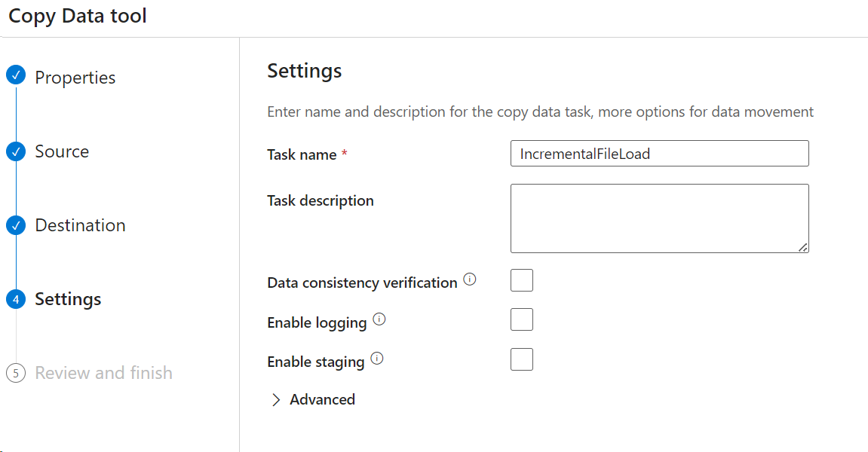Click the Source step checkmark icon
Screen dimensions: 868x452
[x=16, y=151]
